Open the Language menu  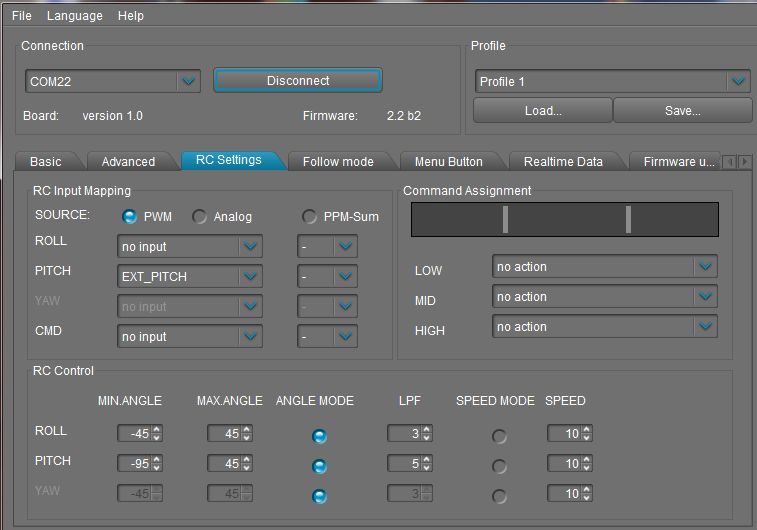click(74, 16)
